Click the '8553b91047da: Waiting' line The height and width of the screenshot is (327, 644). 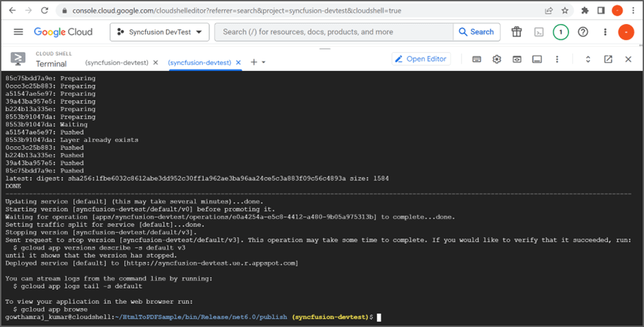(46, 125)
